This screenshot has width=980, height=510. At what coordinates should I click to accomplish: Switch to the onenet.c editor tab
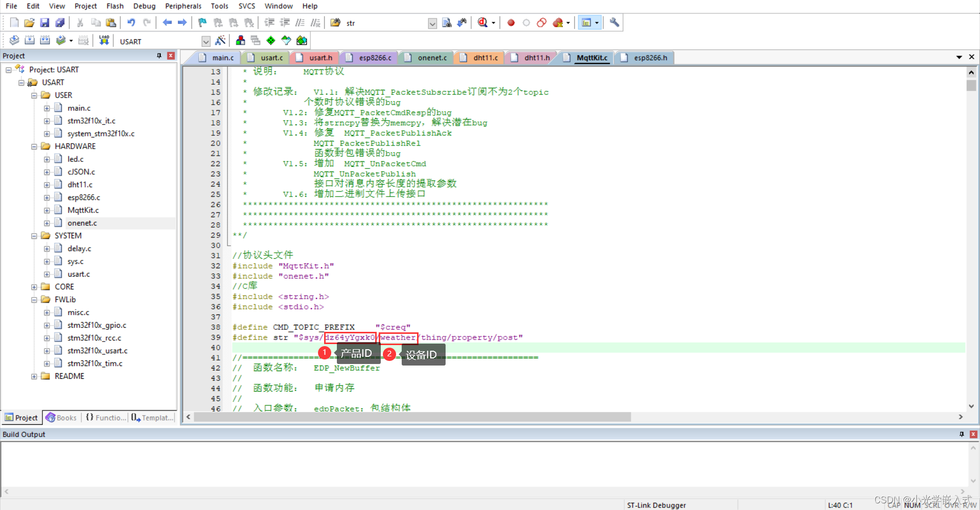(426, 58)
